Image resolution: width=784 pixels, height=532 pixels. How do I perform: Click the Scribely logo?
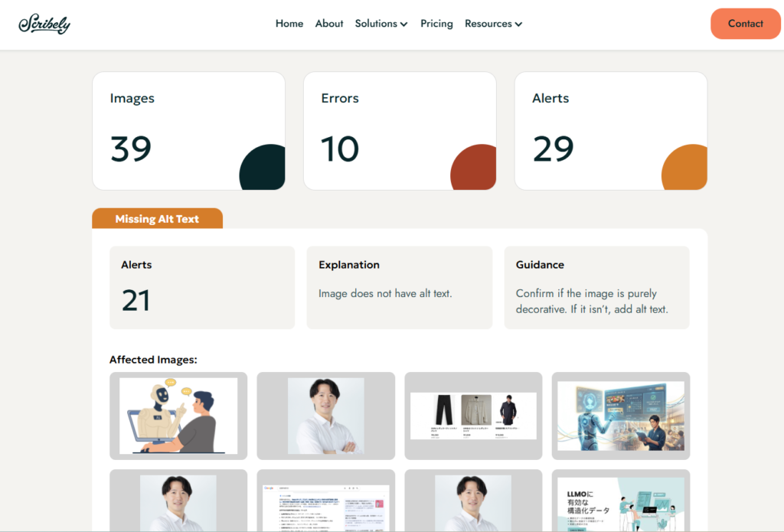pyautogui.click(x=44, y=24)
